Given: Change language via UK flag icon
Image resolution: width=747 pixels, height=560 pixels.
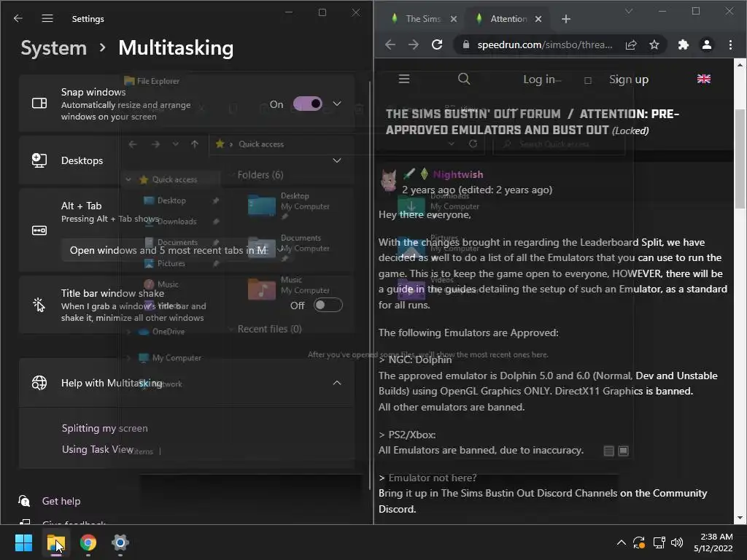Looking at the screenshot, I should [704, 79].
